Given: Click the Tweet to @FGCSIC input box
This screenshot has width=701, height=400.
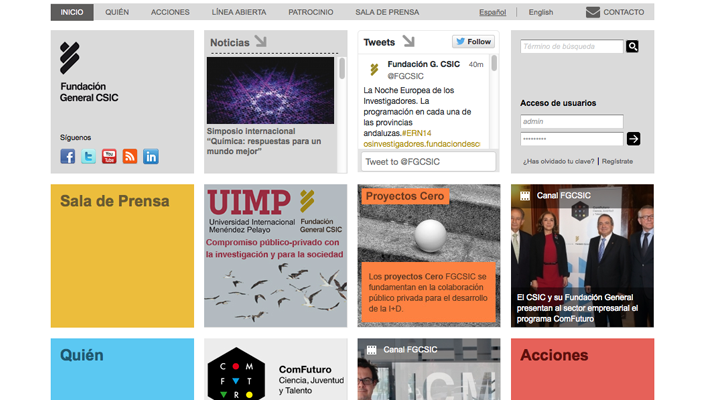Looking at the screenshot, I should point(428,162).
